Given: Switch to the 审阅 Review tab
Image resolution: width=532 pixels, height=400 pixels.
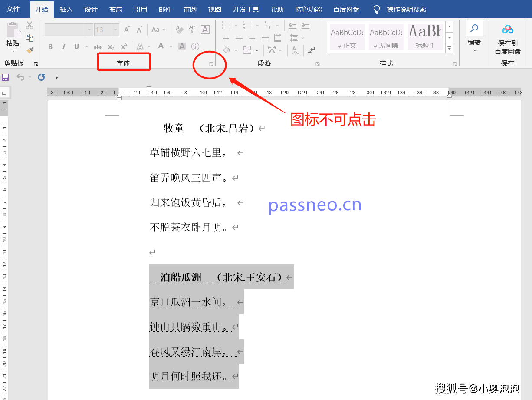Looking at the screenshot, I should [x=190, y=10].
